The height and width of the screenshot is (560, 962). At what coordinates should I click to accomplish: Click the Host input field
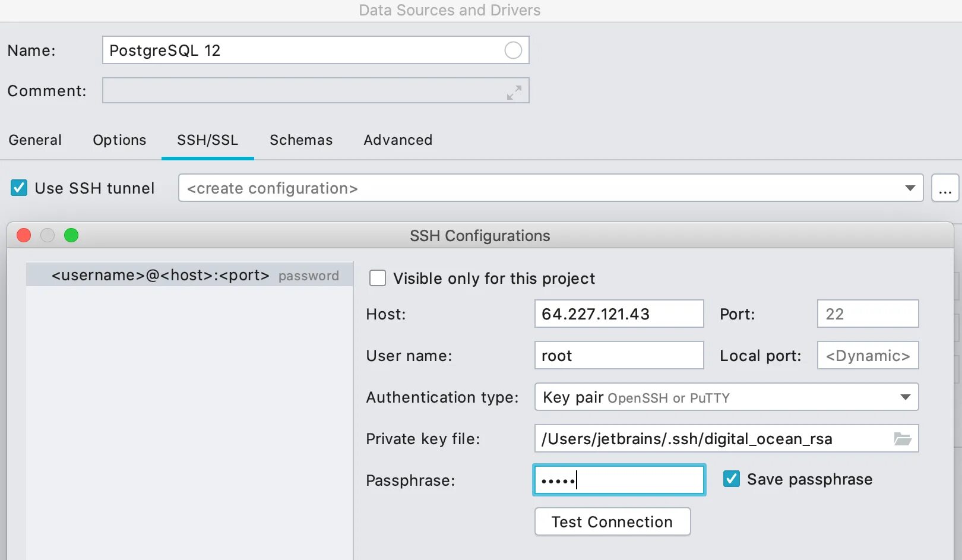click(x=619, y=314)
